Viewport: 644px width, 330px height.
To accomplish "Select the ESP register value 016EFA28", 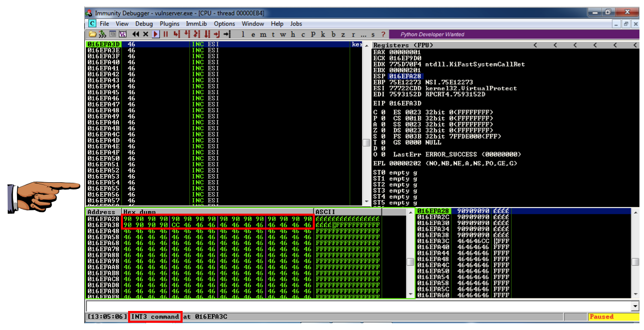I will point(405,76).
